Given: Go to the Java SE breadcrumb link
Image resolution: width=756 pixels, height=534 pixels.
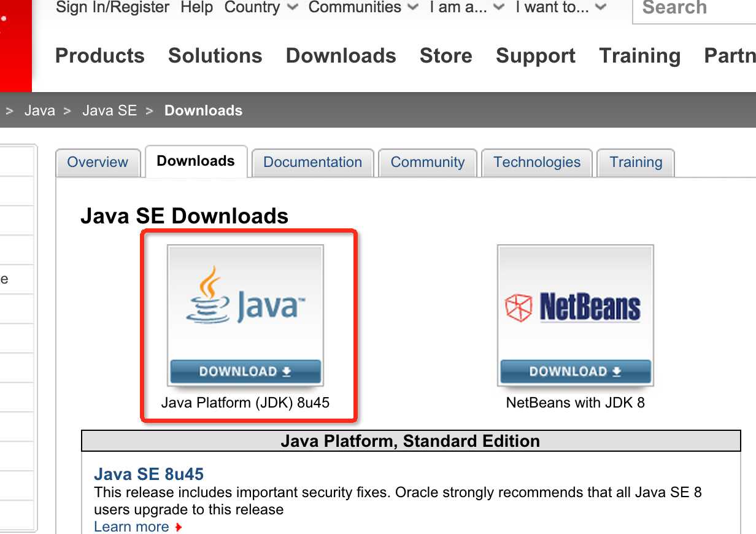Looking at the screenshot, I should (110, 110).
